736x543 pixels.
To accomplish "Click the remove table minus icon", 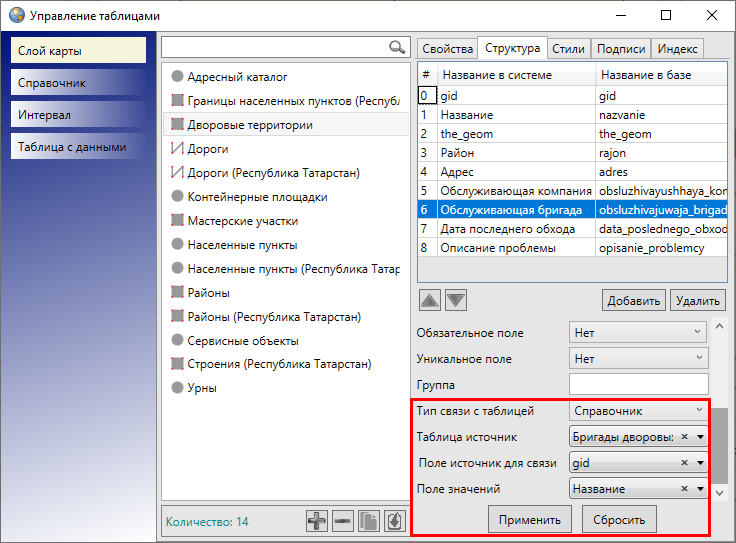I will (342, 521).
